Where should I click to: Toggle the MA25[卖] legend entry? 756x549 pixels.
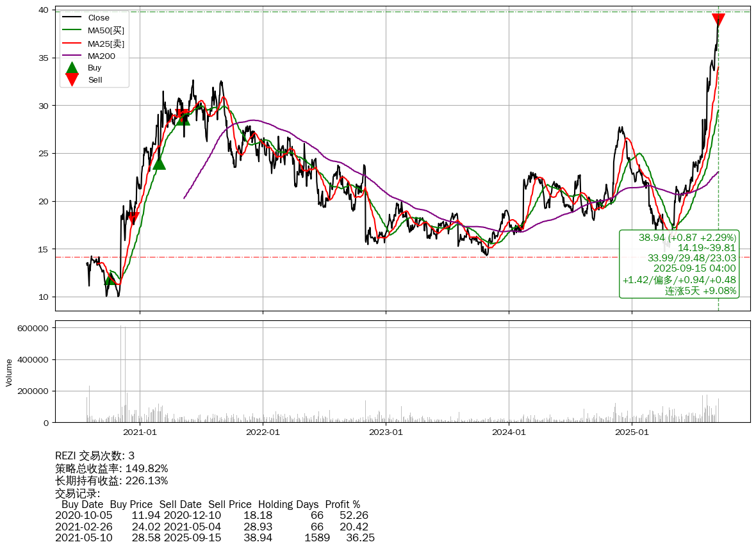(106, 43)
